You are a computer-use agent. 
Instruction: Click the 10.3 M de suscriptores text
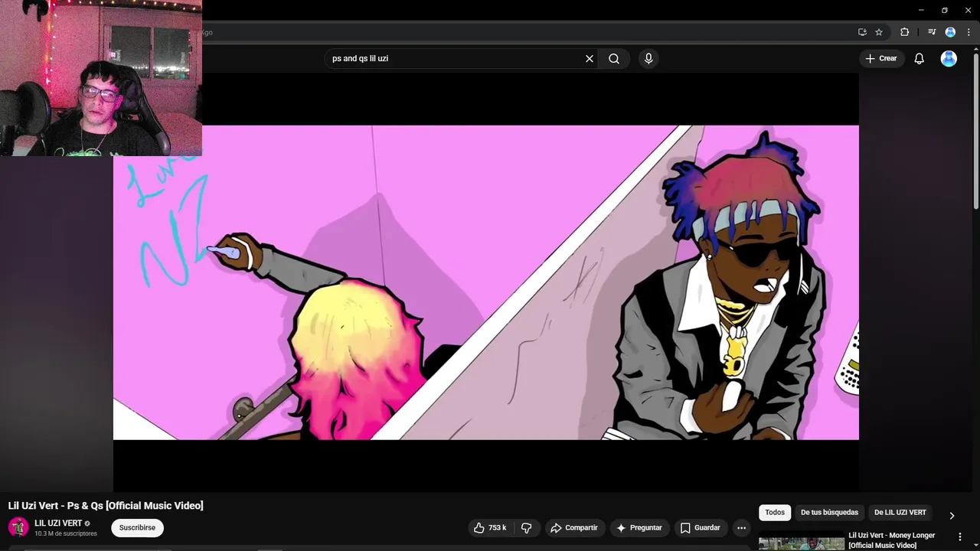pyautogui.click(x=66, y=533)
